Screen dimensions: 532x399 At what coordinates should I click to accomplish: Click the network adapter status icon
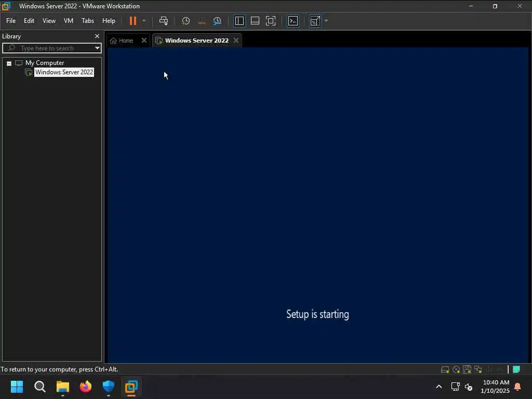(x=478, y=369)
